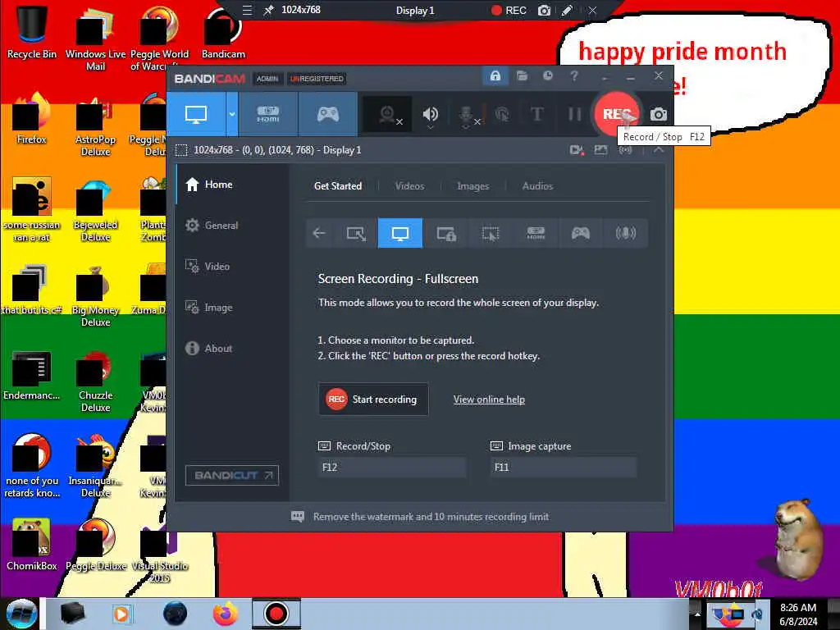This screenshot has width=840, height=630.
Task: Select ChomikBox desktop icon
Action: (x=32, y=545)
